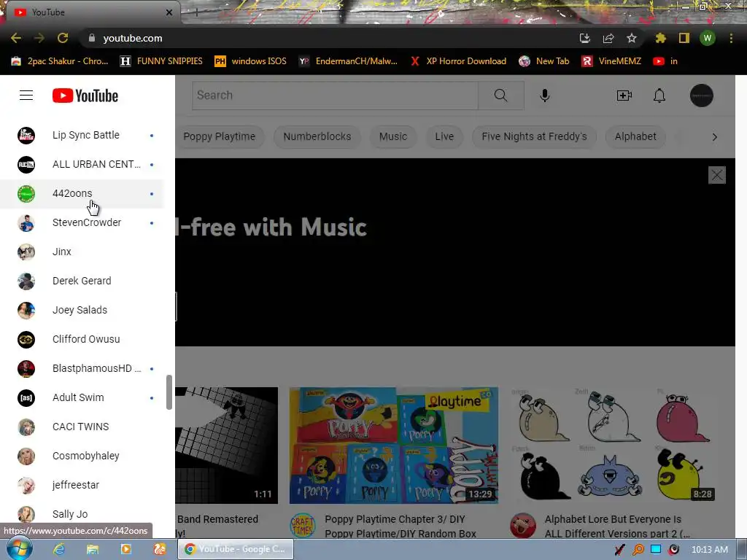Close the YouTube browser tab
This screenshot has height=560, width=747.
point(169,12)
